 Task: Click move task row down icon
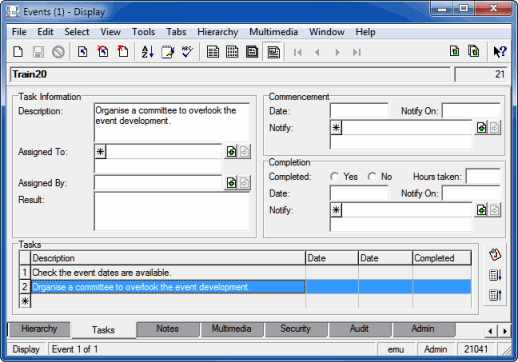pos(495,275)
